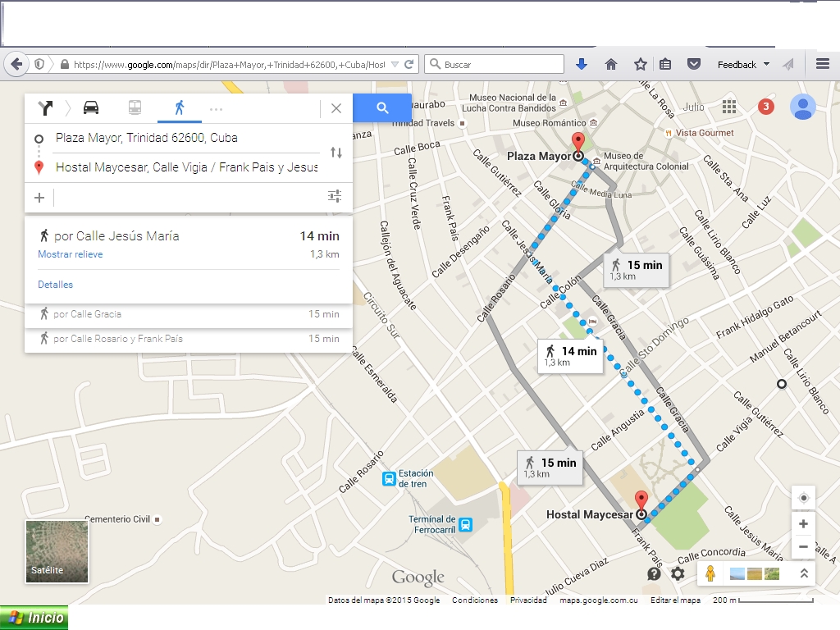The image size is (840, 630).
Task: Switch to driving directions car icon
Action: pyautogui.click(x=91, y=107)
